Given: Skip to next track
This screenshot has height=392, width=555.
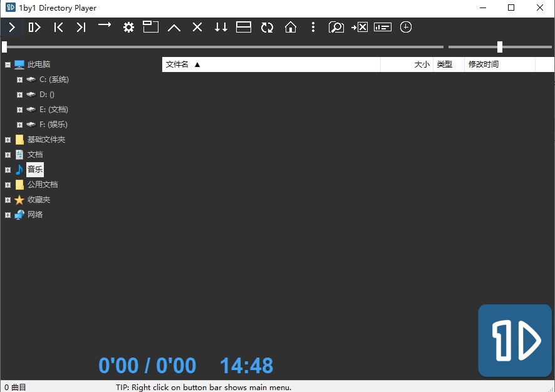Looking at the screenshot, I should [81, 28].
